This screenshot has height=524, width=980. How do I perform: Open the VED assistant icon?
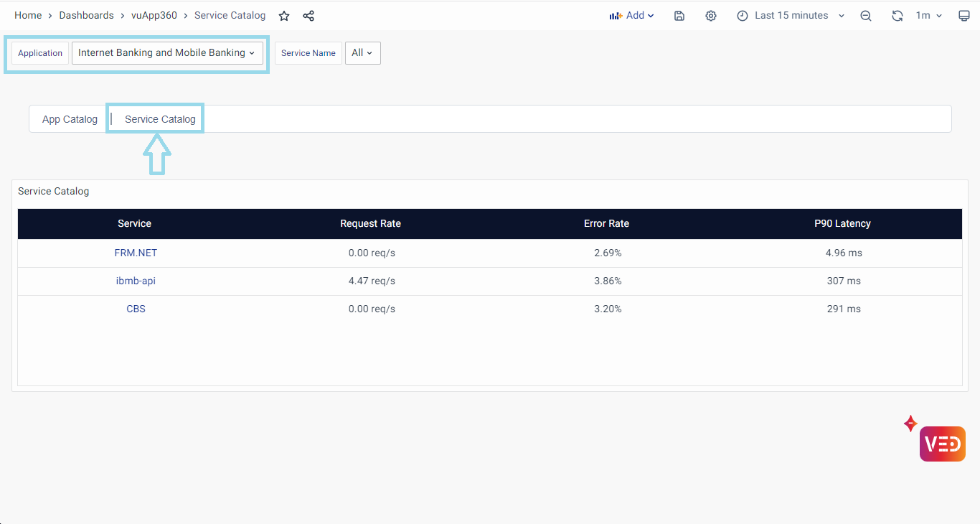[942, 444]
